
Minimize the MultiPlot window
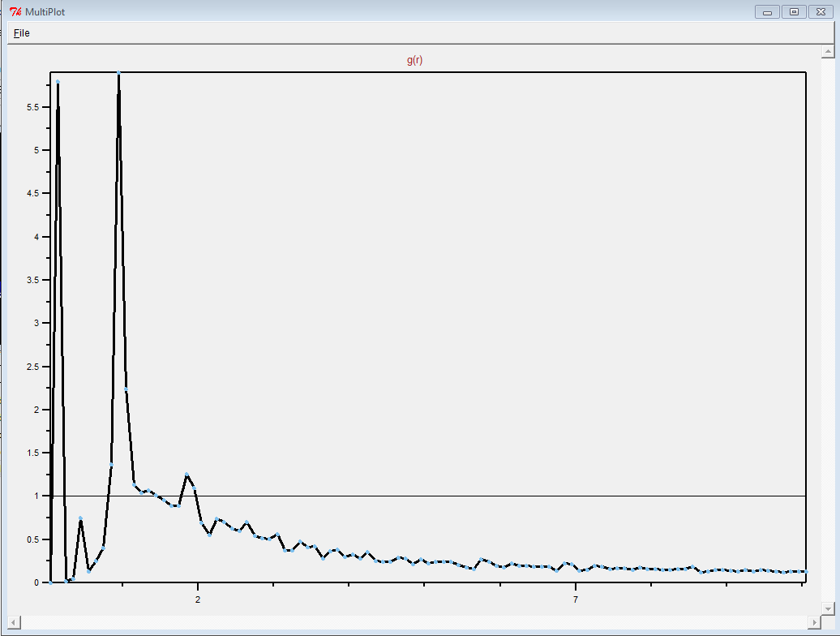coord(767,12)
